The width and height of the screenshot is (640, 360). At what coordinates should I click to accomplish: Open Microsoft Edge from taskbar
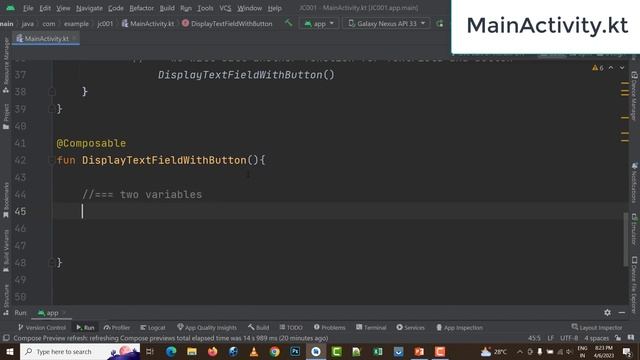coord(171,351)
